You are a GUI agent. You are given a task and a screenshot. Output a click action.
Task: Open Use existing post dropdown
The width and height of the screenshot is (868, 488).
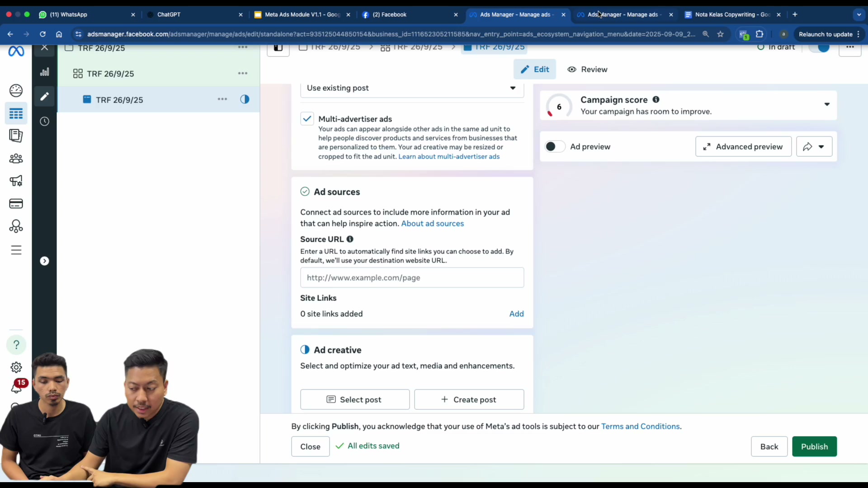click(x=412, y=88)
